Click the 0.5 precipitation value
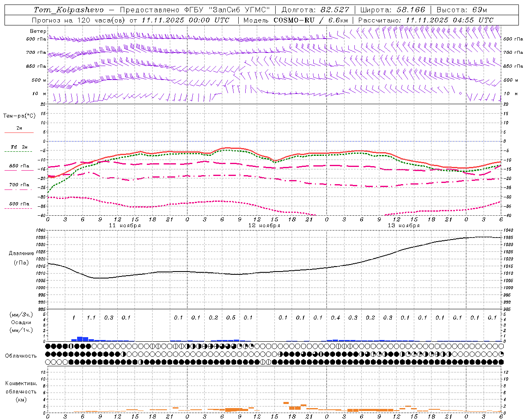525x420 pixels. [231, 317]
